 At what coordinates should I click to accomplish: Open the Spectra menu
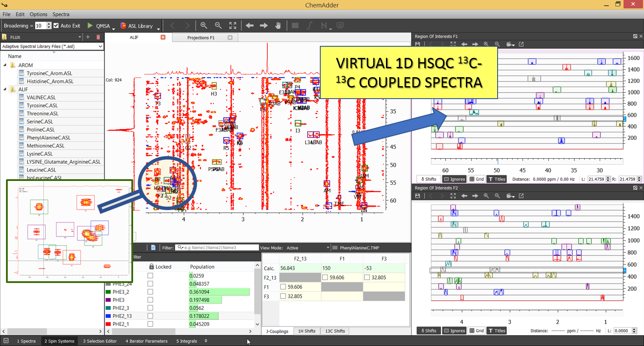point(61,14)
